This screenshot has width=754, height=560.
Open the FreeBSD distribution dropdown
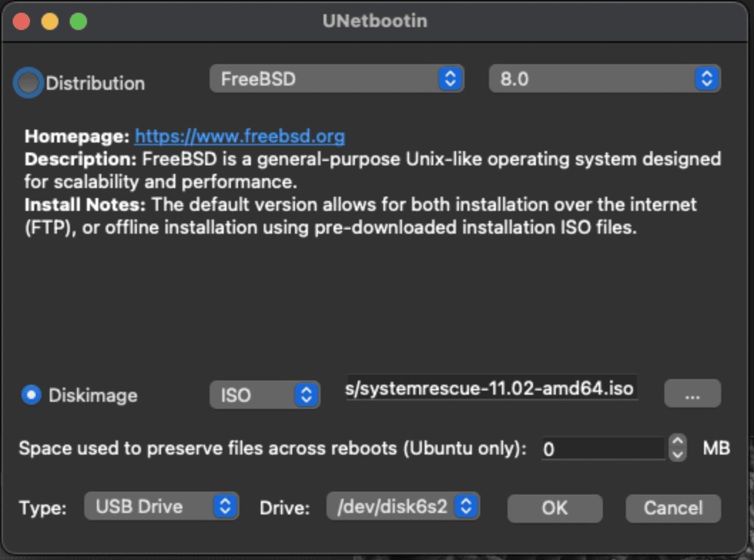click(336, 79)
